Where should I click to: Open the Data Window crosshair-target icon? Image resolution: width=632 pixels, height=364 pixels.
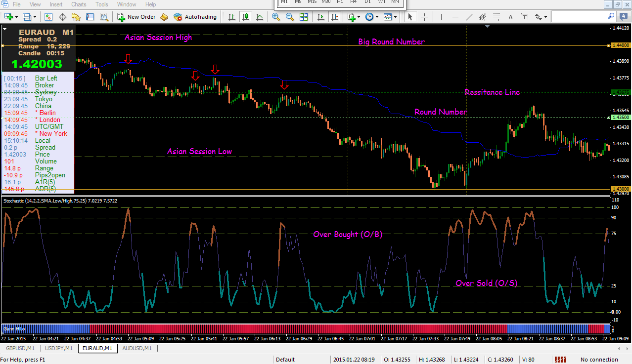coord(62,17)
